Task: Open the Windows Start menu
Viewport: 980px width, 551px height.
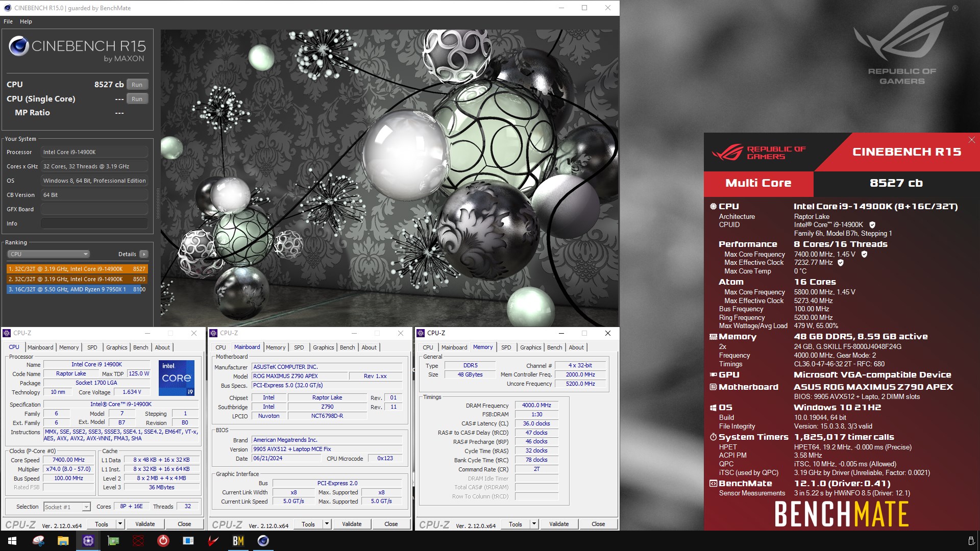Action: point(12,541)
